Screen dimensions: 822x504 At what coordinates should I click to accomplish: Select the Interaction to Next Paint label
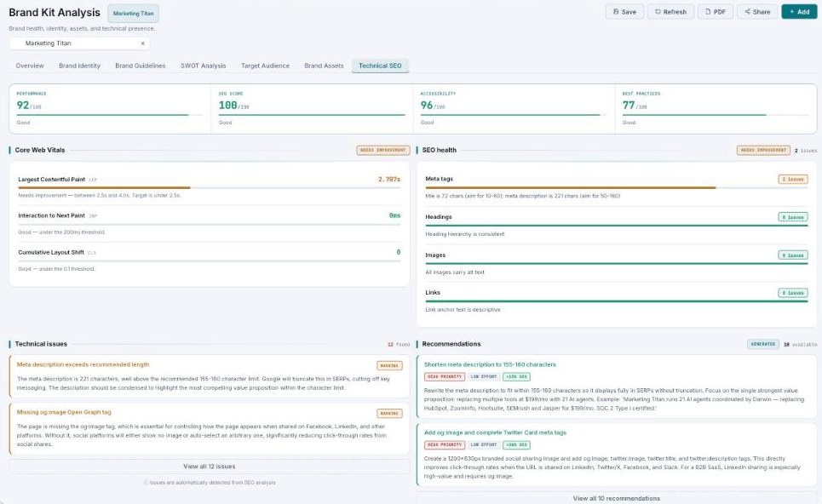tap(51, 216)
